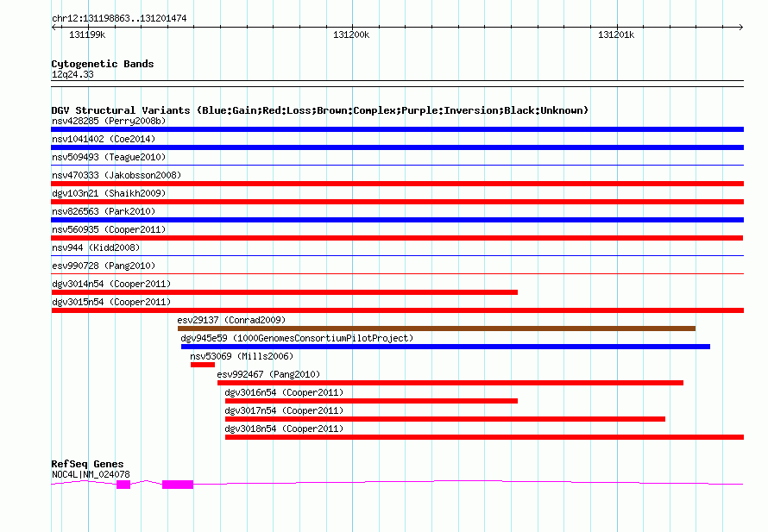Select the red bar under dgv3016n54
Screen dimensions: 768x532
pyautogui.click(x=371, y=401)
